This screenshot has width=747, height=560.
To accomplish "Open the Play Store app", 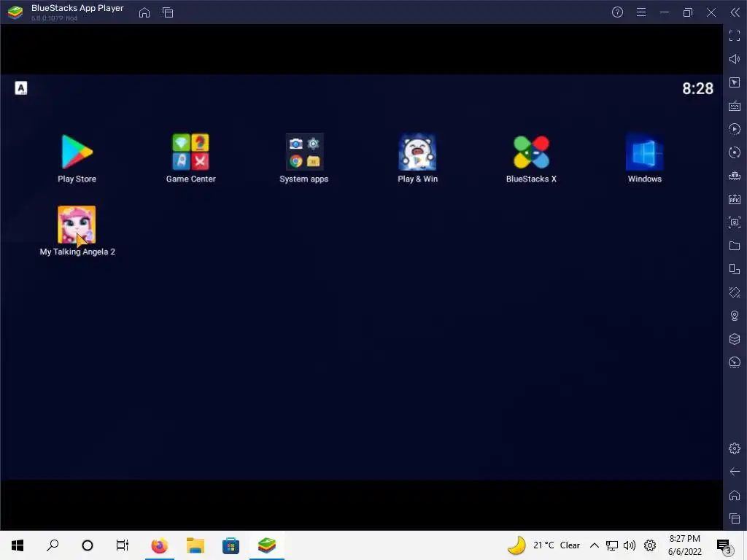I will point(77,158).
